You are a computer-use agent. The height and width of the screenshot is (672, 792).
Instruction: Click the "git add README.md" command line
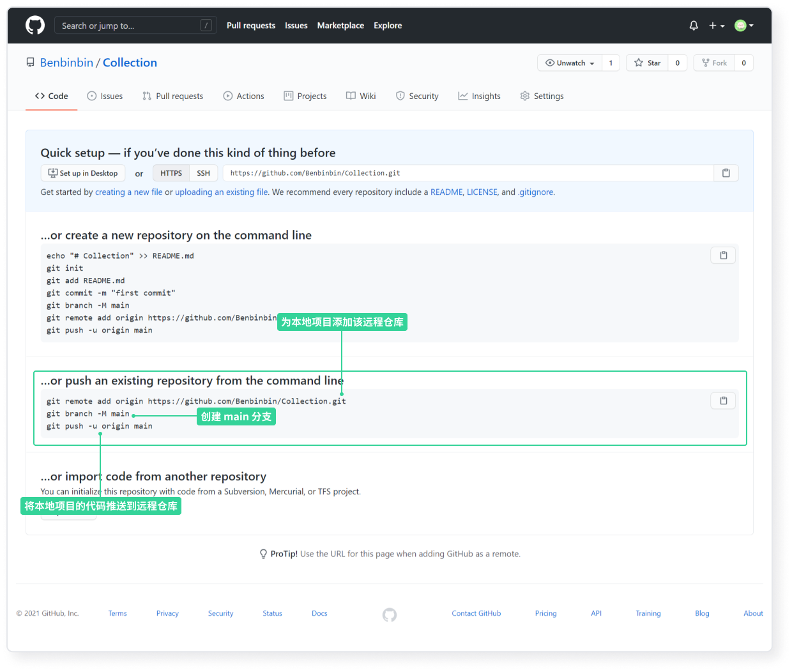86,280
